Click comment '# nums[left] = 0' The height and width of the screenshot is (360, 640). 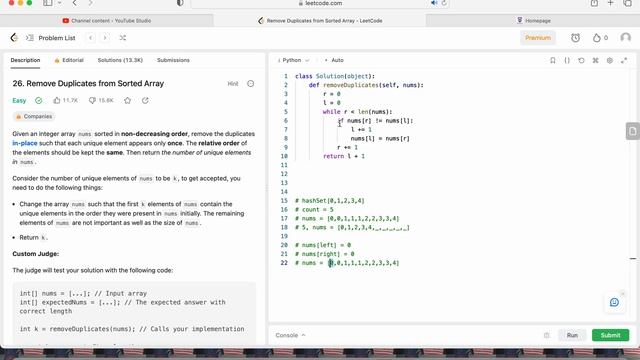click(323, 245)
